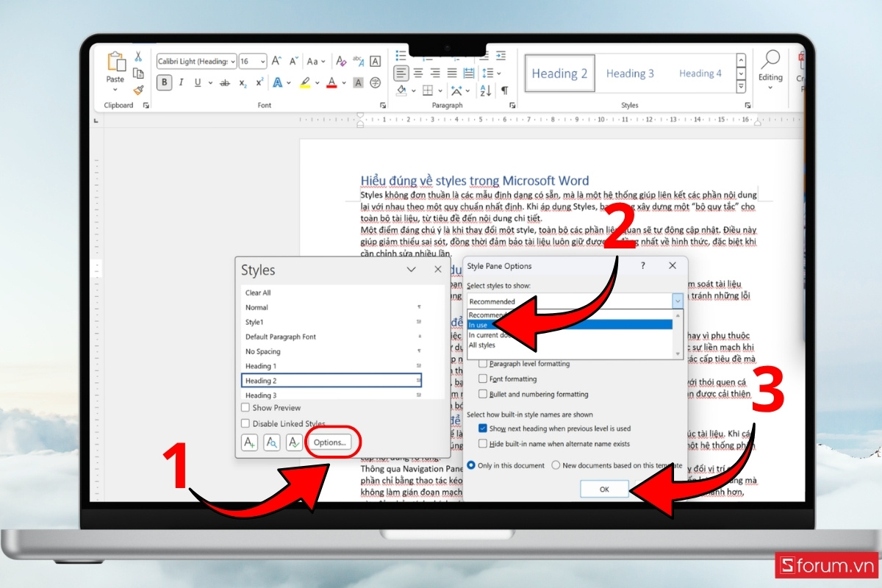Open Font dialog launcher
Screen dimensions: 882x588
coord(383,106)
